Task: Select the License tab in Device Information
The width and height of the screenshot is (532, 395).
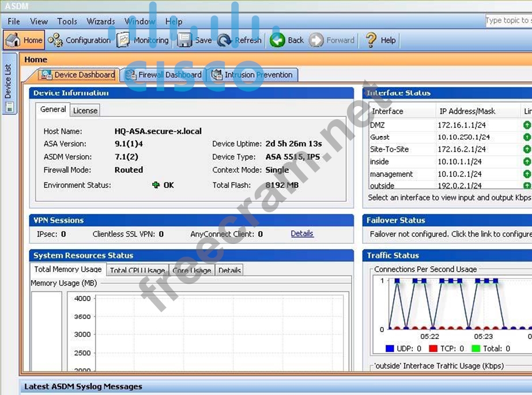Action: (85, 110)
